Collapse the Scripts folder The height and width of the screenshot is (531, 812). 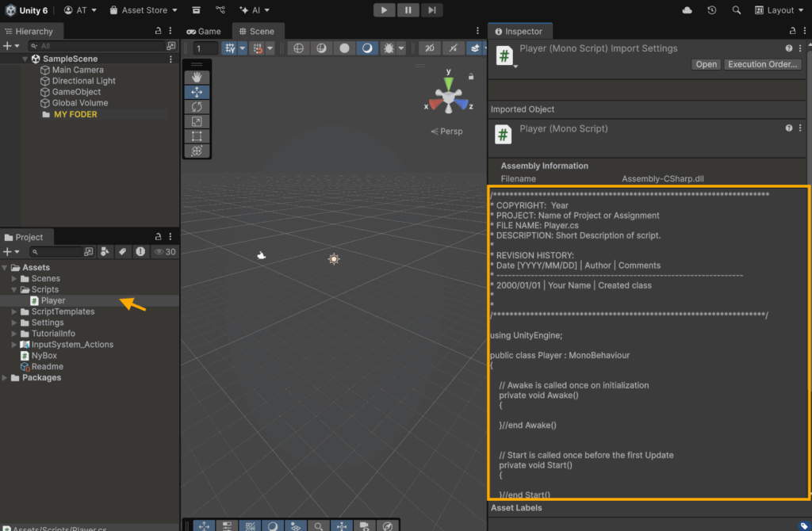(14, 290)
